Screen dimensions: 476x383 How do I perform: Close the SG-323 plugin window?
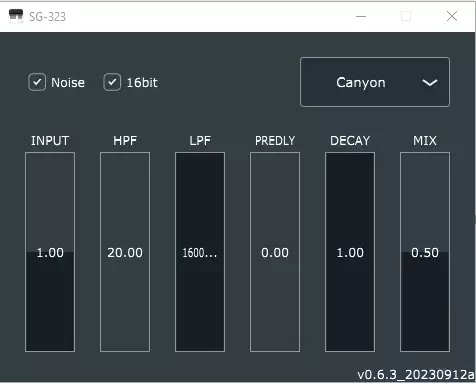tap(452, 16)
